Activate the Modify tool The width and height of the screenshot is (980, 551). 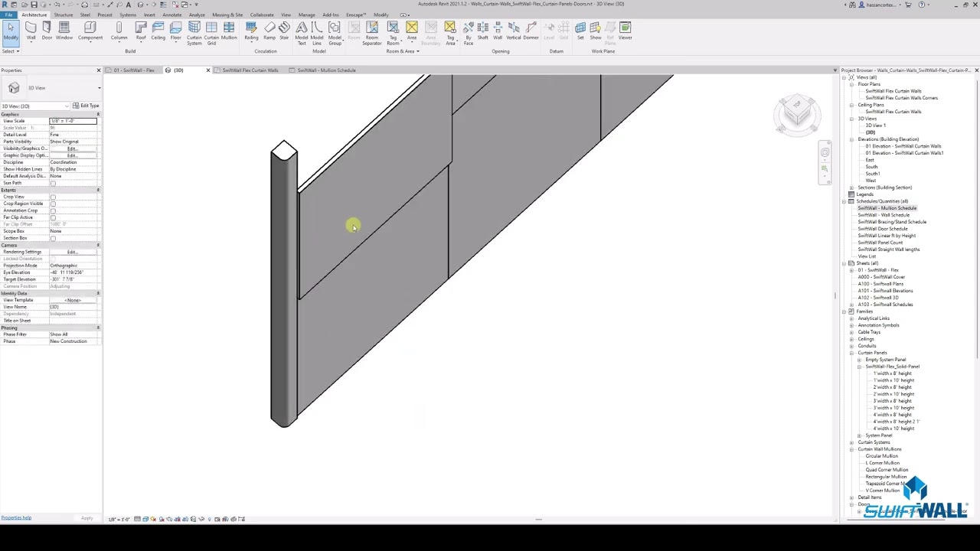click(11, 31)
